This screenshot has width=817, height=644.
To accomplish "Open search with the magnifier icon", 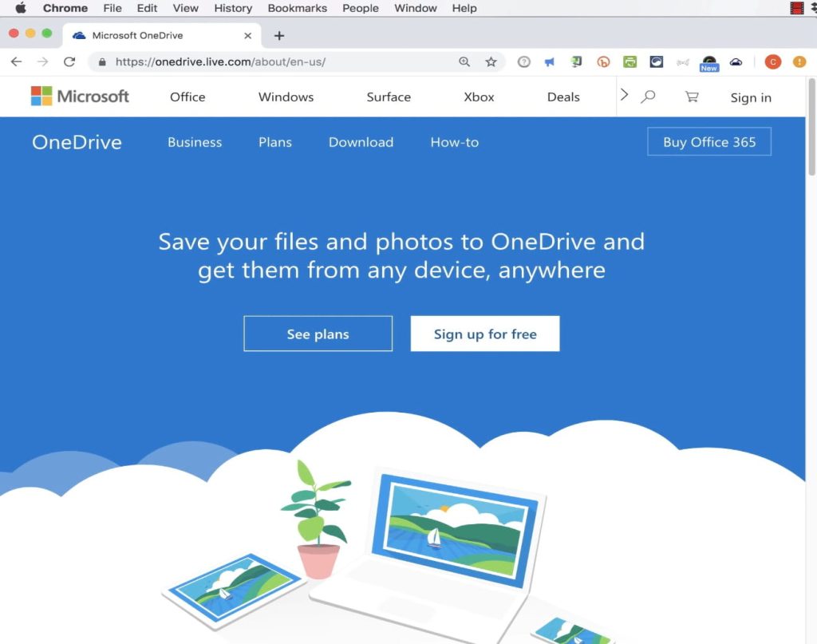I will coord(649,96).
